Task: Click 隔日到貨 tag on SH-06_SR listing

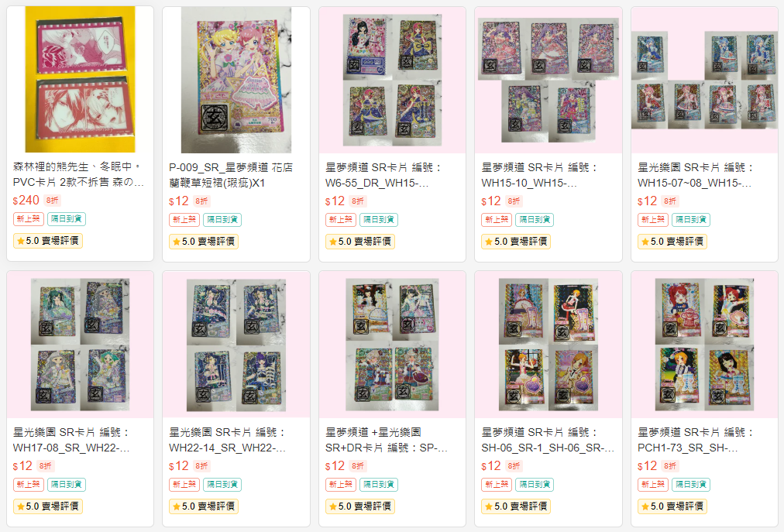Action: point(535,485)
